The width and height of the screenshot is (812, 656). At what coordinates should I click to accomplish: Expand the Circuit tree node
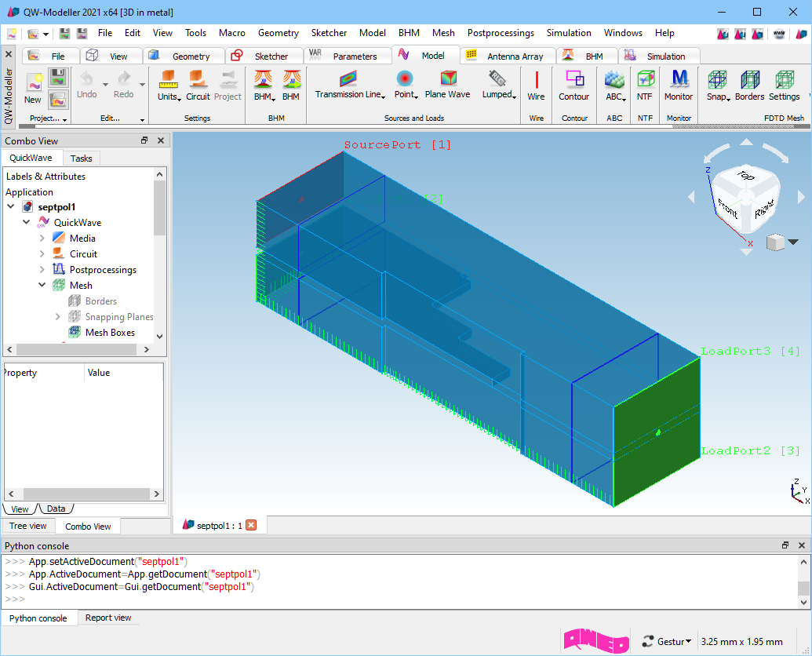(42, 253)
